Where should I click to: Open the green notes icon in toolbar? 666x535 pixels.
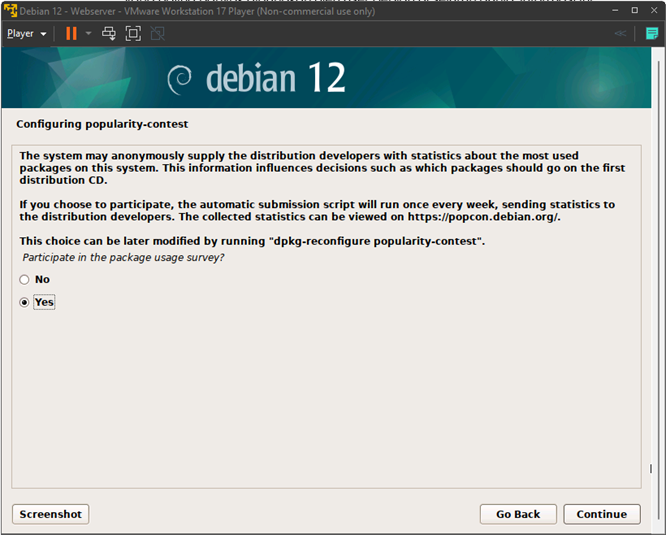pyautogui.click(x=651, y=33)
